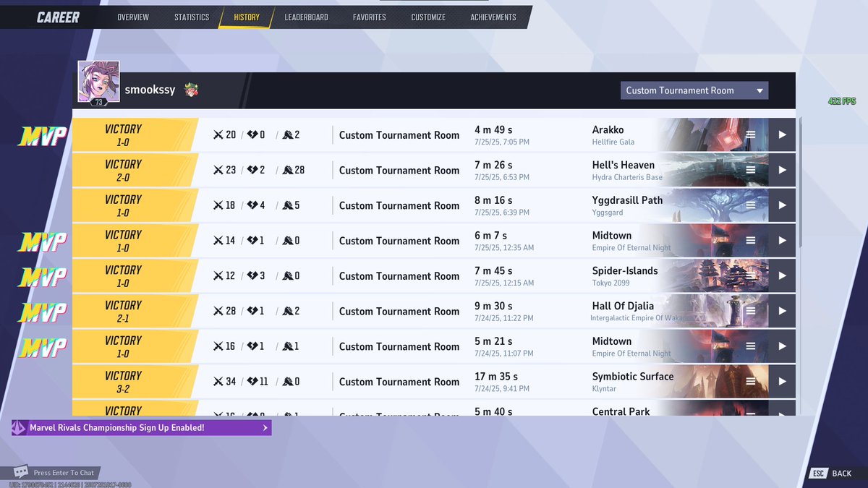Open details menu for 11:07 PM Midtown match

[751, 346]
